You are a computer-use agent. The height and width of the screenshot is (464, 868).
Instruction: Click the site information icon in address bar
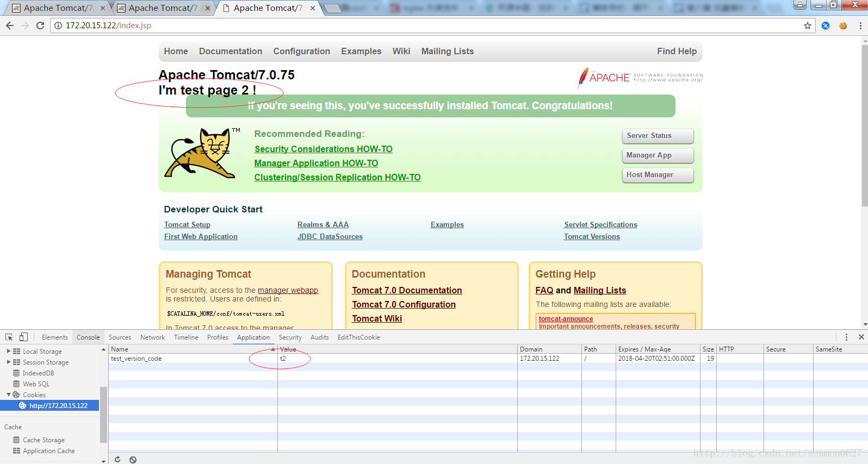[58, 26]
